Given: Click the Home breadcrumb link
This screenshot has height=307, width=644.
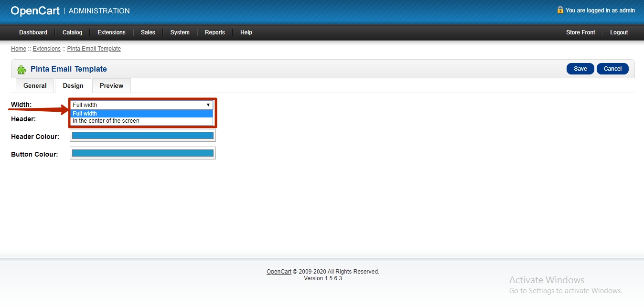Looking at the screenshot, I should pos(19,49).
